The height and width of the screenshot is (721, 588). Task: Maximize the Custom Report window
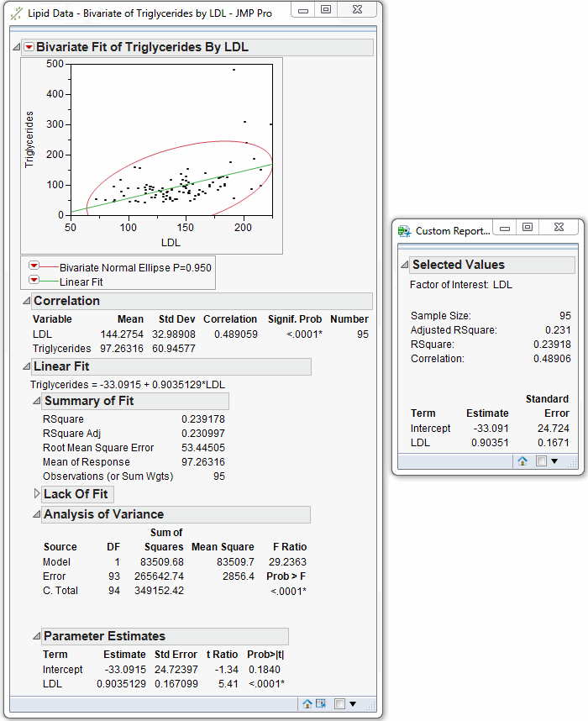point(528,228)
